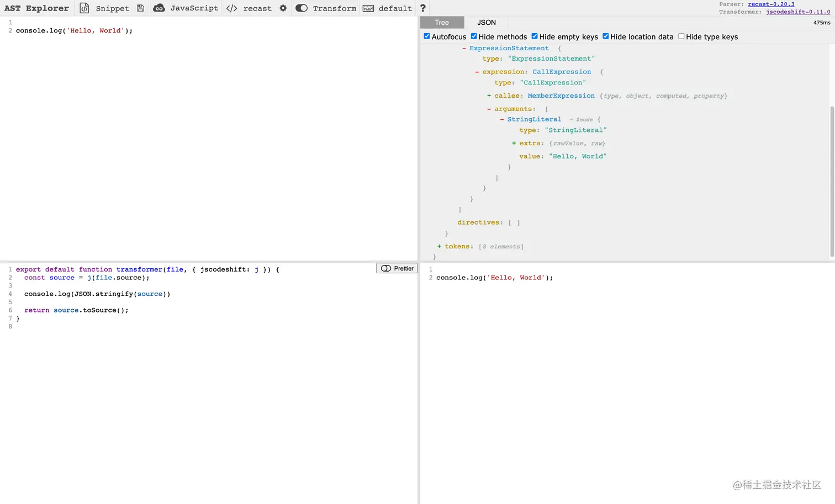Click export default function transformer line
Screen dimensions: 835x504
pos(147,269)
